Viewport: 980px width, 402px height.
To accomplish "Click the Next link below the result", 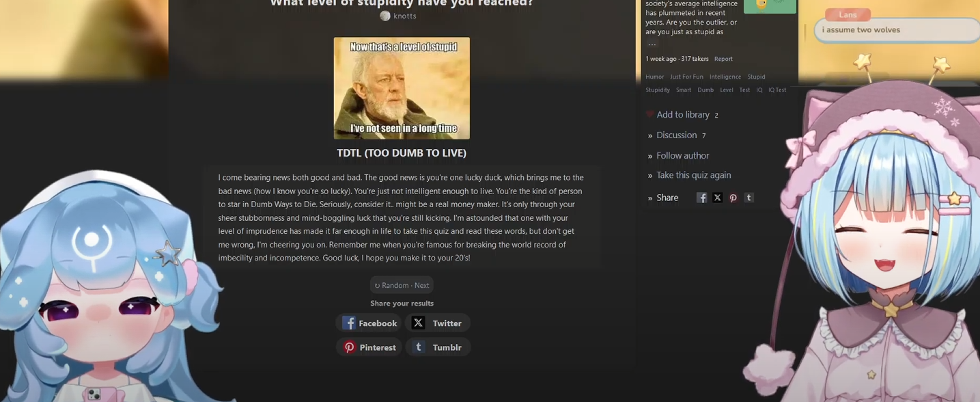I will click(422, 285).
